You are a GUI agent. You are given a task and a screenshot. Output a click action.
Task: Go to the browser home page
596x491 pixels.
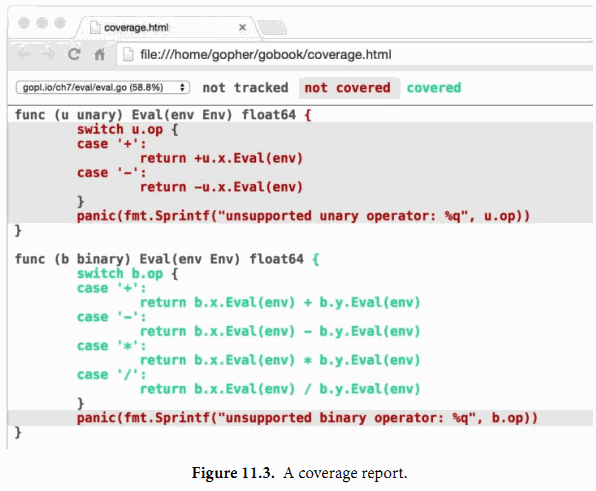99,55
